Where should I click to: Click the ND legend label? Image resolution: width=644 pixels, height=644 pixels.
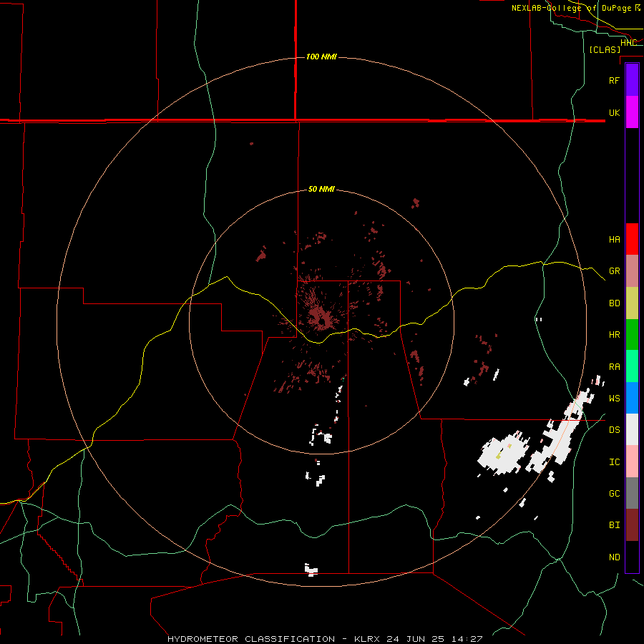(x=614, y=557)
